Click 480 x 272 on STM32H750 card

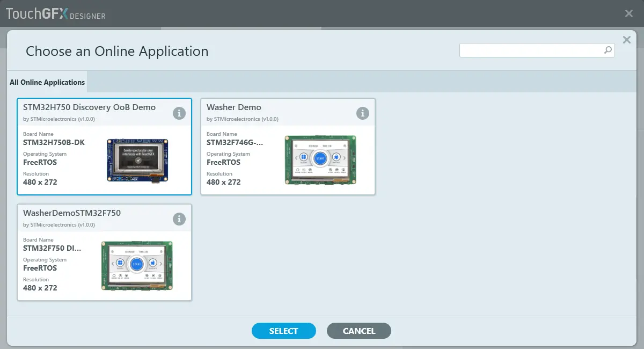tap(40, 183)
